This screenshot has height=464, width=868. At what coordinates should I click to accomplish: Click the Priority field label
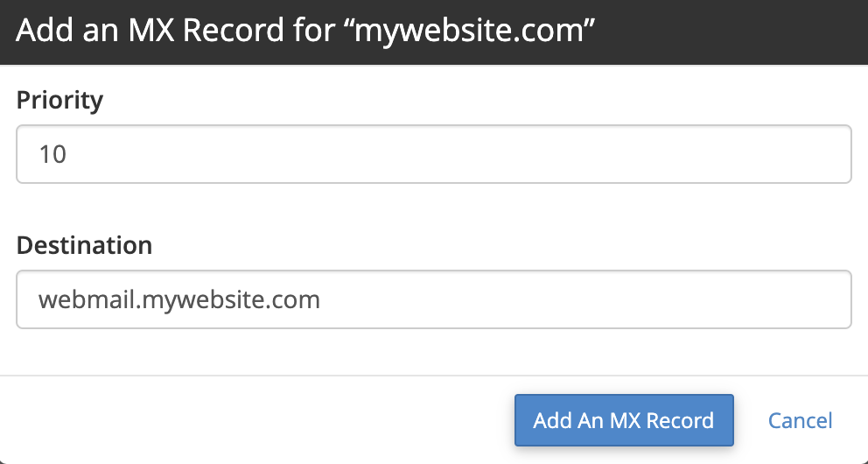59,100
